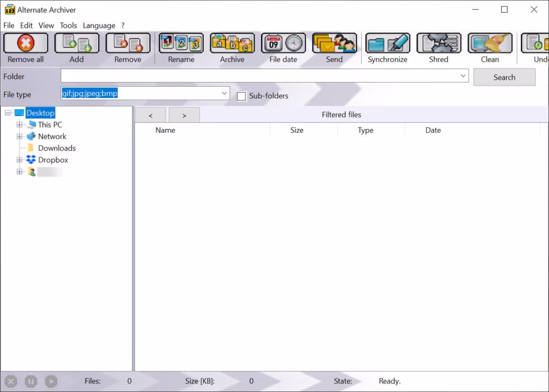Open the File date tool

click(283, 43)
